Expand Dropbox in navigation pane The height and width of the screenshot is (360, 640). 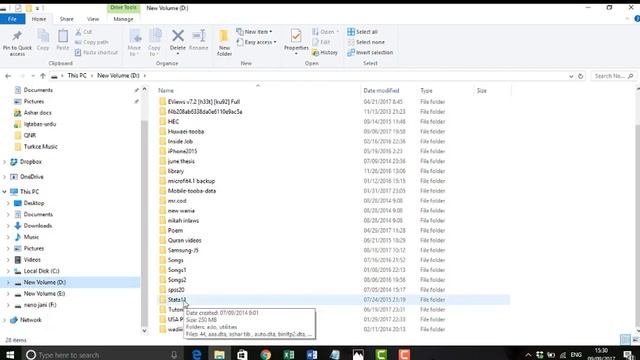(4, 162)
